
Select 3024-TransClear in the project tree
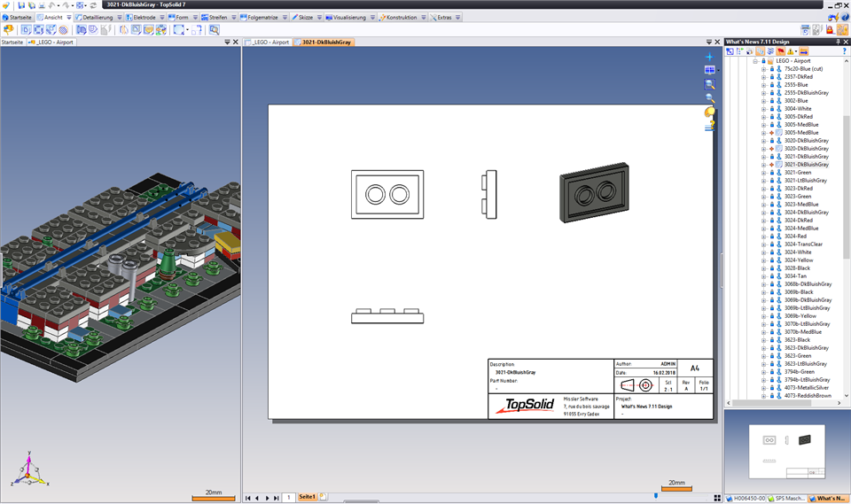pyautogui.click(x=803, y=244)
